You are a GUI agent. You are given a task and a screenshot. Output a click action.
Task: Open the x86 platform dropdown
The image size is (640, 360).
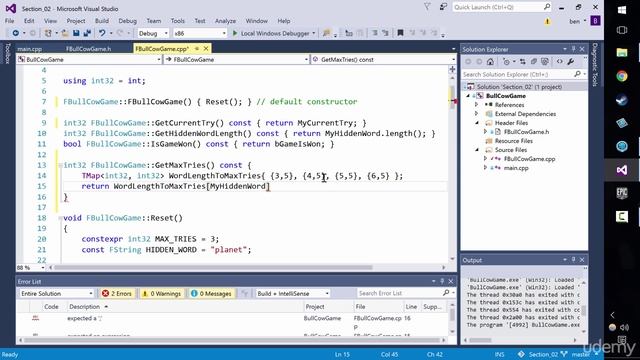[200, 33]
